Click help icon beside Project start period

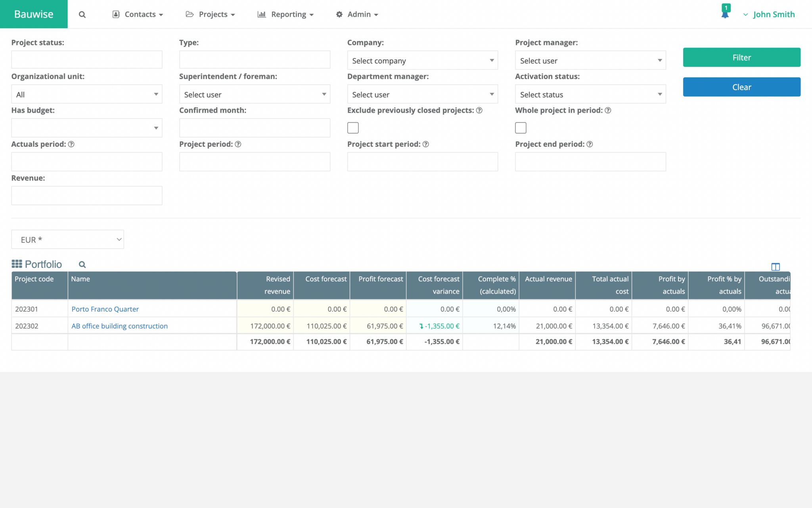pos(425,144)
